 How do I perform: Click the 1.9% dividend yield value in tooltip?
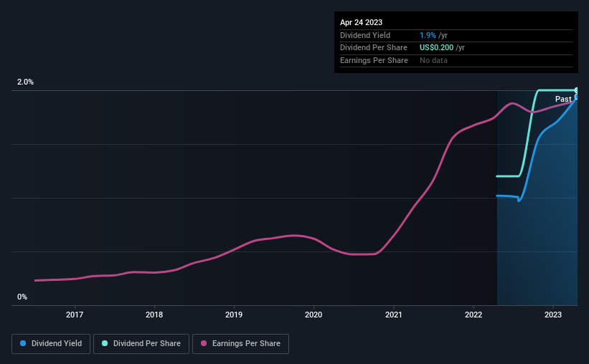[427, 35]
